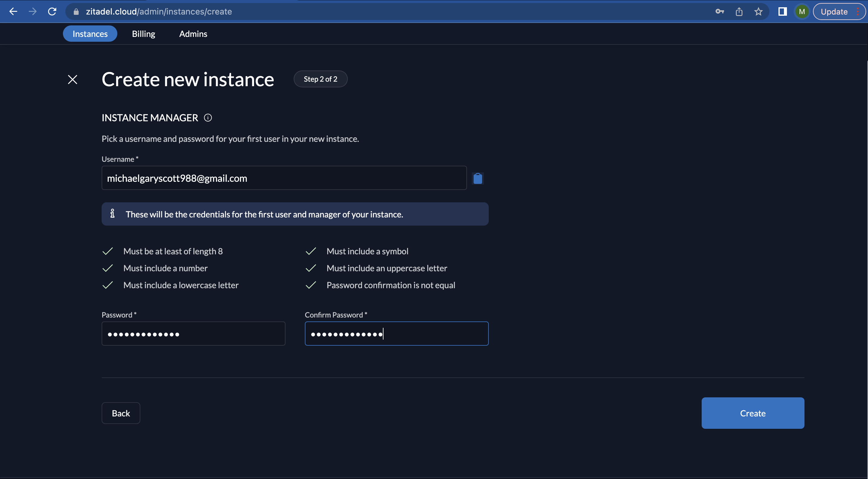The height and width of the screenshot is (479, 868).
Task: Close the Create new instance dialog
Action: click(x=73, y=80)
